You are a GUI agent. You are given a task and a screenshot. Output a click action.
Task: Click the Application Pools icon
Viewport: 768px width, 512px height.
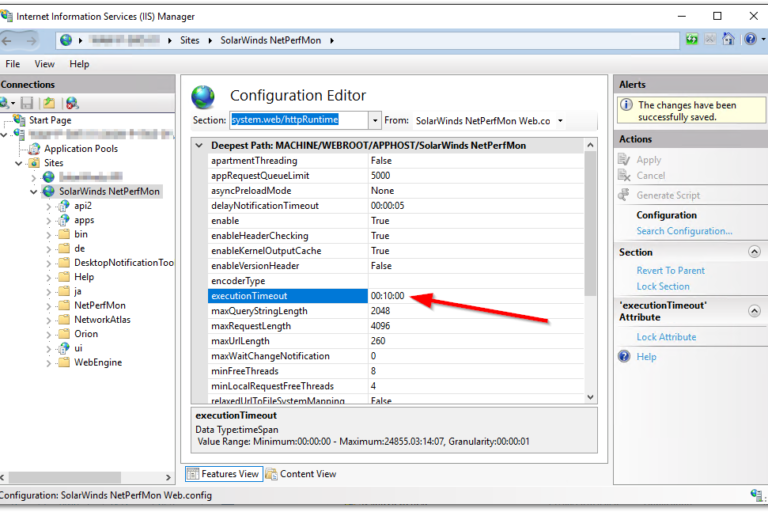(x=34, y=148)
